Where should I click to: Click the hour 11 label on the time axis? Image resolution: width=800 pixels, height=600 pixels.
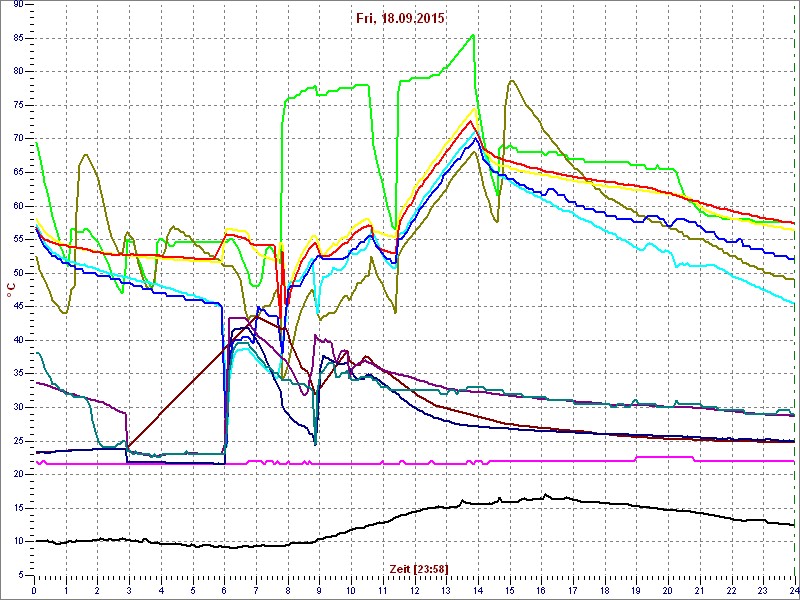(383, 592)
